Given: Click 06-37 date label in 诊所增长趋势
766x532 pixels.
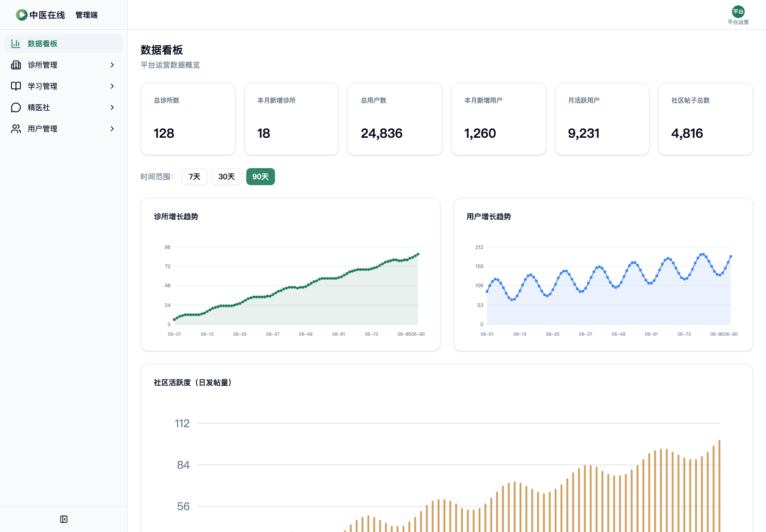Looking at the screenshot, I should tap(273, 334).
